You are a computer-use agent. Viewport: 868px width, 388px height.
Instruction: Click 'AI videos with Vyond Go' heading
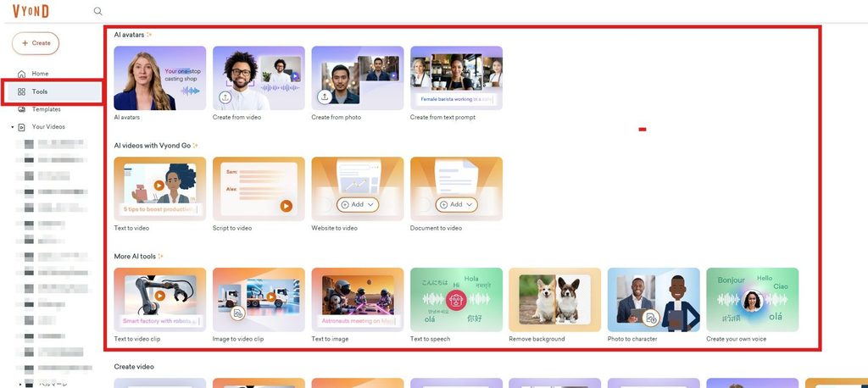[153, 146]
